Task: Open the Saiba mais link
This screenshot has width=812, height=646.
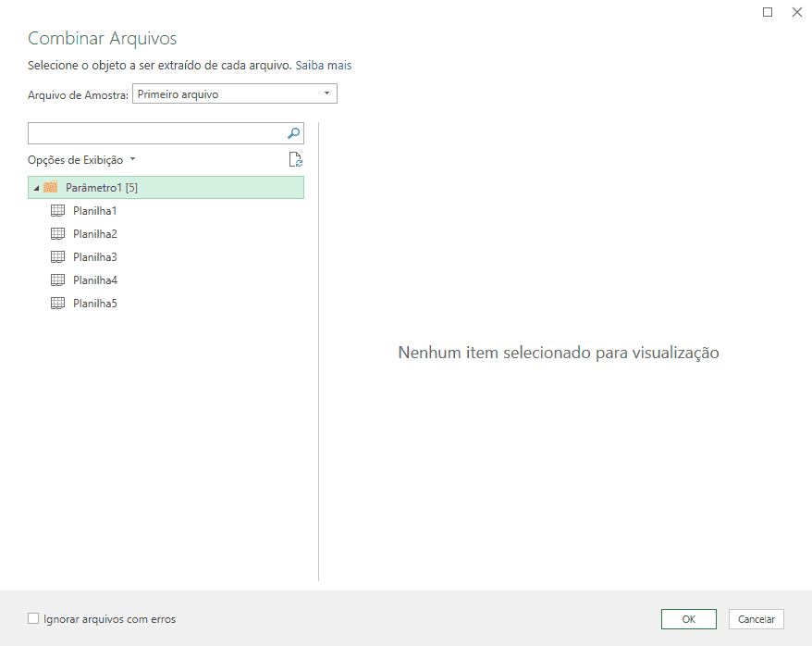Action: (324, 66)
